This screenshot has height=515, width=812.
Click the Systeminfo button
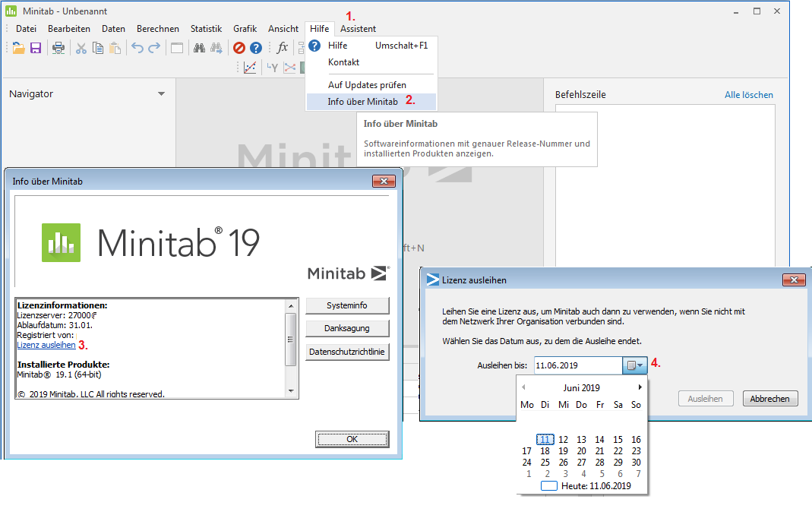347,305
